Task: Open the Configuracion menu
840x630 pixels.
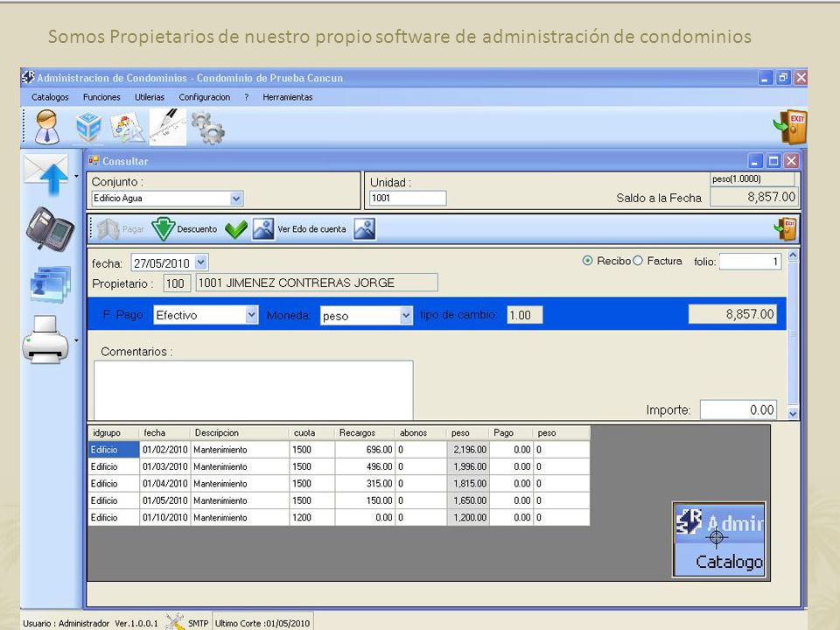Action: [204, 97]
